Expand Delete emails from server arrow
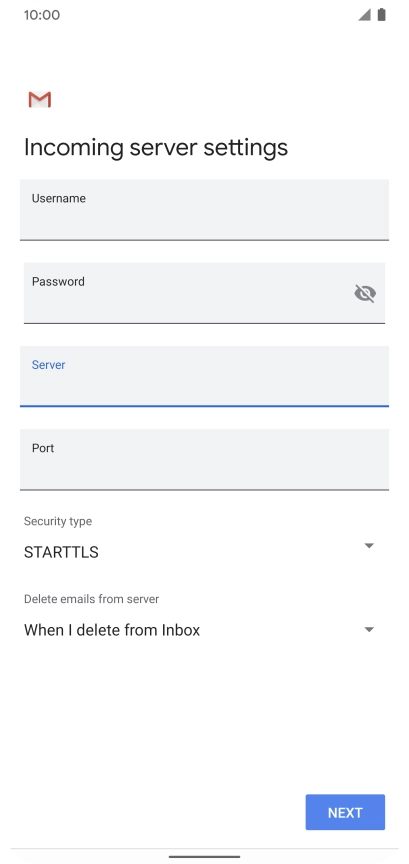 [x=369, y=629]
